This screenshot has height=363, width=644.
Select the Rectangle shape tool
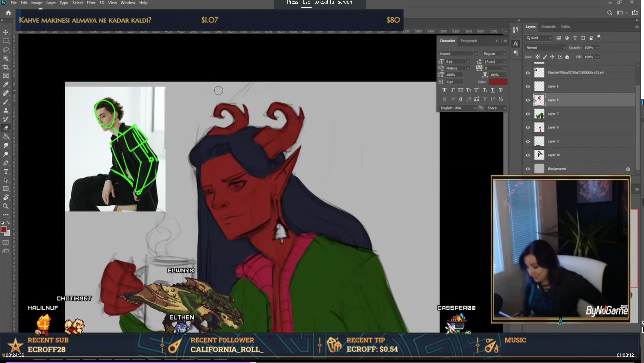coord(6,189)
